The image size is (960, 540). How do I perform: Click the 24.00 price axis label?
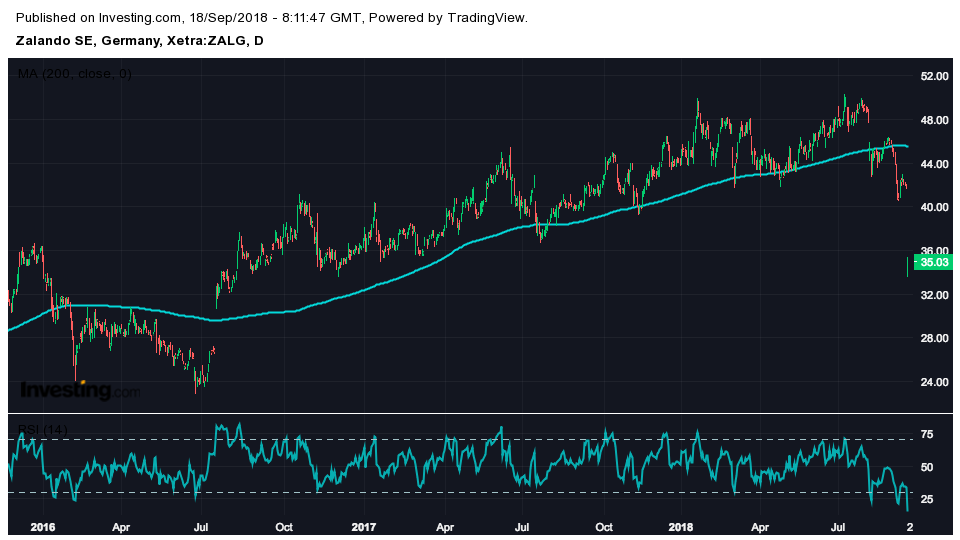[934, 382]
